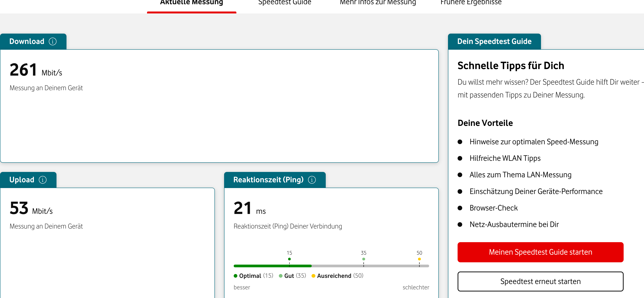Screen dimensions: 644x298
Task: Click the Reaktionszeit (Ping) info icon
Action: point(312,180)
